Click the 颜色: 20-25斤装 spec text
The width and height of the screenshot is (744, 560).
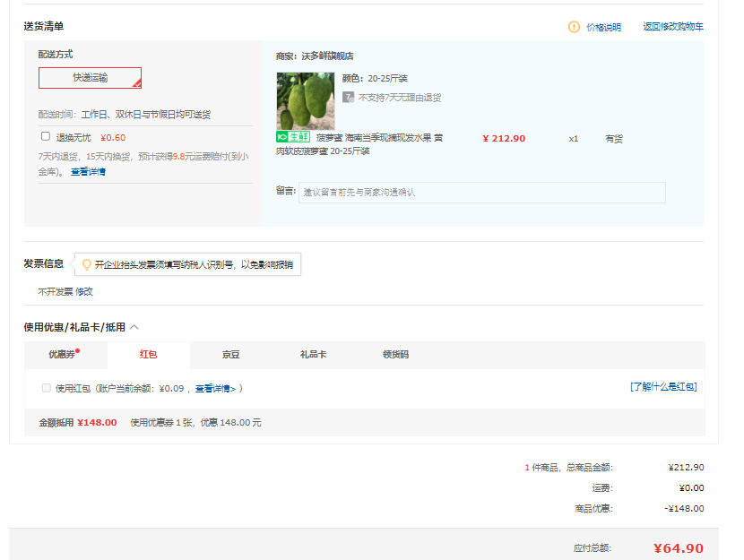(375, 78)
